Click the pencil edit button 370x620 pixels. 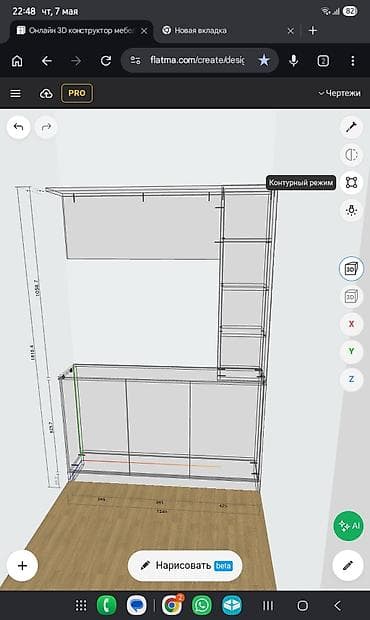[348, 565]
